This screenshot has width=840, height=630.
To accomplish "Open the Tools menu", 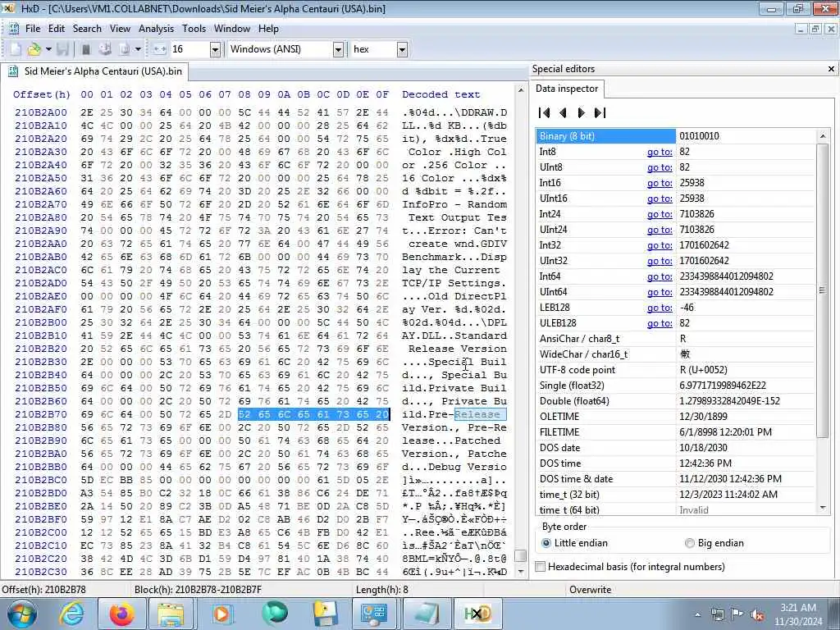I will click(x=194, y=29).
